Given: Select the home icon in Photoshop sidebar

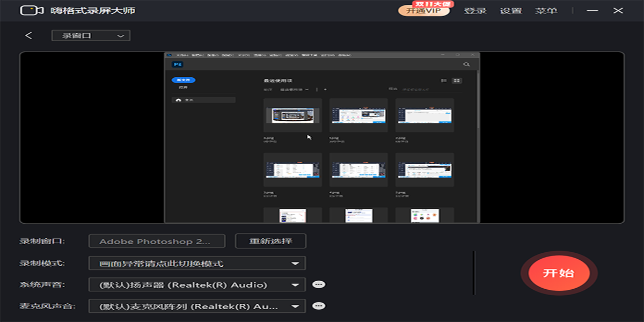Looking at the screenshot, I should (x=179, y=100).
